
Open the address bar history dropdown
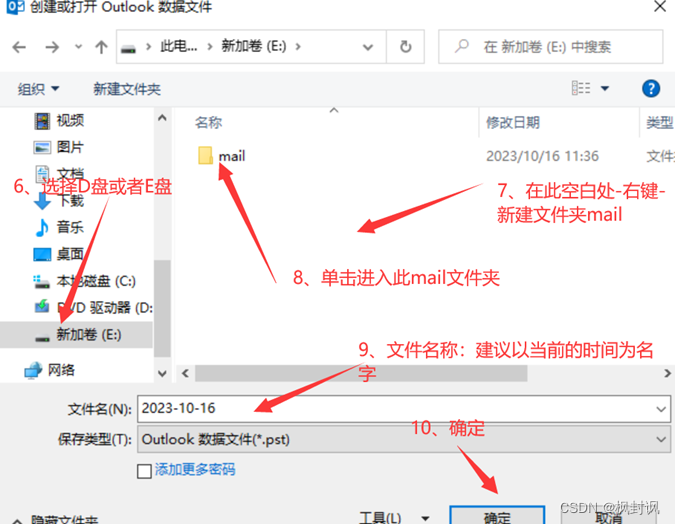pyautogui.click(x=368, y=47)
